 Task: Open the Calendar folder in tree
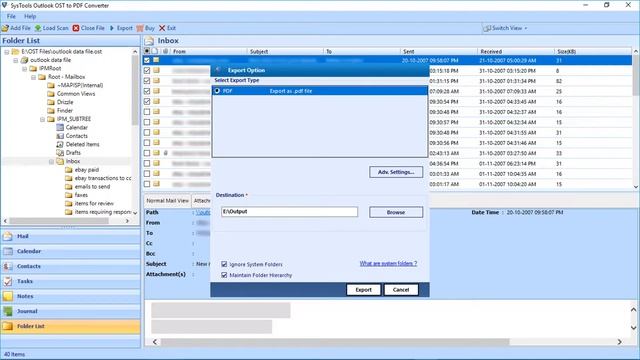pos(76,127)
